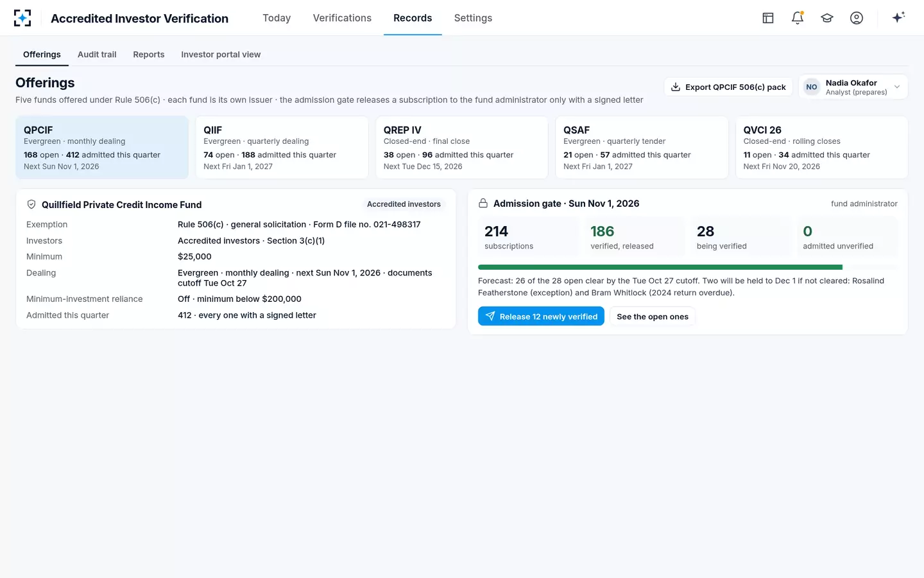Click the Quillfield Private Credit Income Fund title
924x578 pixels.
point(122,205)
